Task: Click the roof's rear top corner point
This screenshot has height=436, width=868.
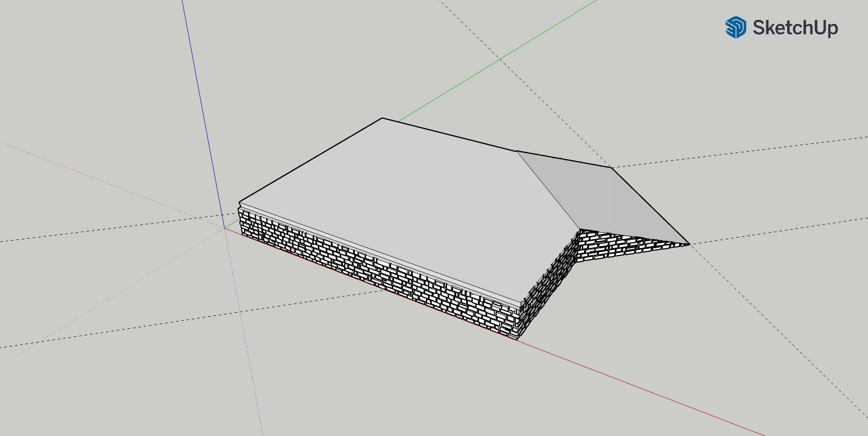Action: point(382,118)
